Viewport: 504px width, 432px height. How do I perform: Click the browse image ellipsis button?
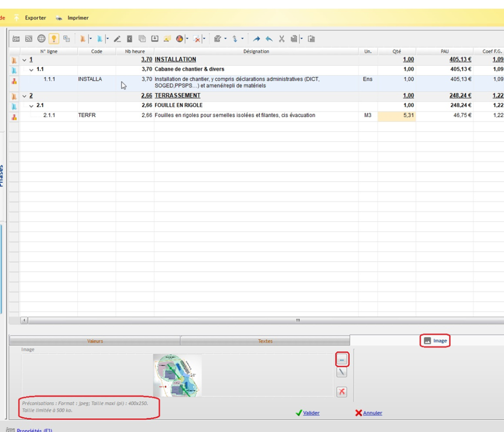pos(342,360)
